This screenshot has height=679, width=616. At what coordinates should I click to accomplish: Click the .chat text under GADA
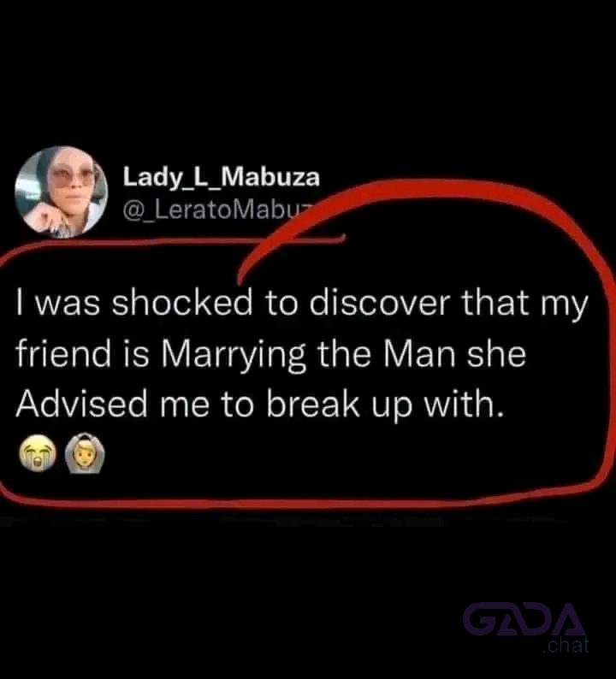click(566, 646)
